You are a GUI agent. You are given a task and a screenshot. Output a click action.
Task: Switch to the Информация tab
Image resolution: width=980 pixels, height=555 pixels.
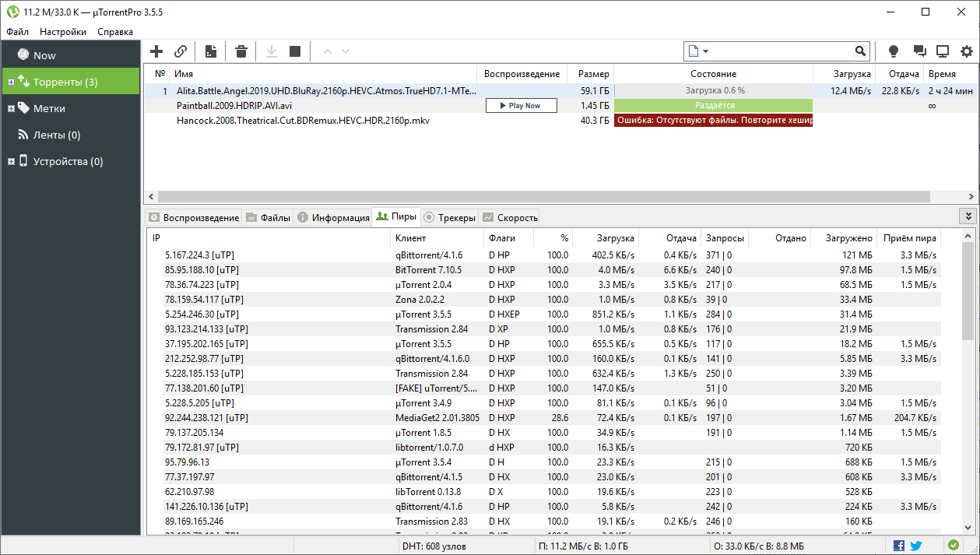(x=333, y=217)
